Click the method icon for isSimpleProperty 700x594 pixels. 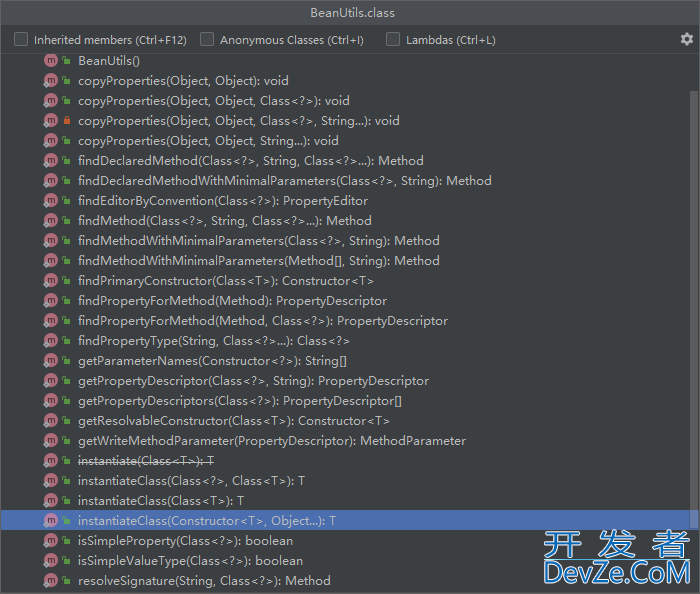click(x=51, y=540)
